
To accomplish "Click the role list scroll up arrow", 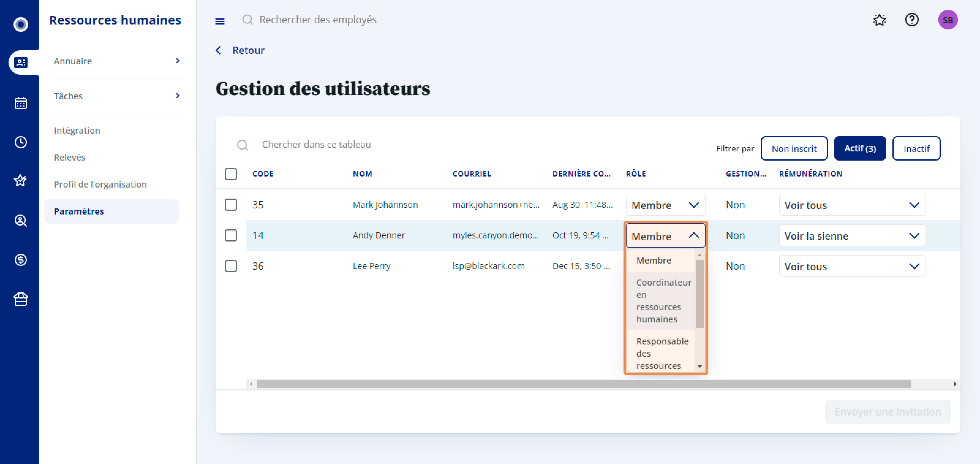I will pyautogui.click(x=699, y=255).
